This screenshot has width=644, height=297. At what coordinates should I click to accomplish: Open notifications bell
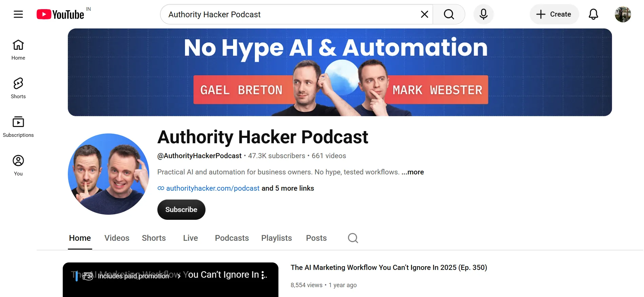point(593,14)
